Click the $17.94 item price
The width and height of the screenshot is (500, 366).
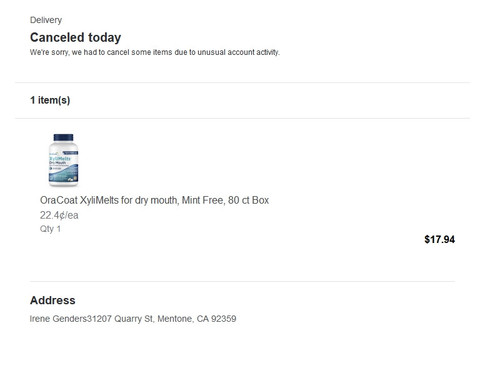439,239
